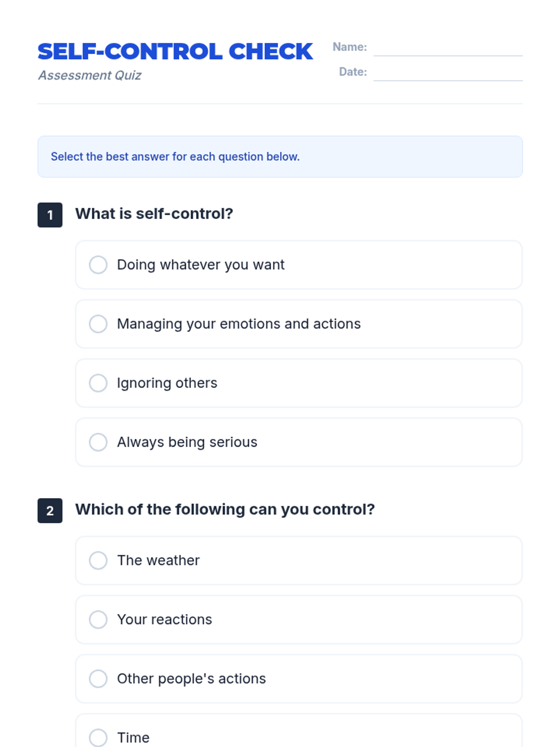Image resolution: width=560 pixels, height=747 pixels.
Task: Select 'The weather' radio button
Action: coord(98,560)
